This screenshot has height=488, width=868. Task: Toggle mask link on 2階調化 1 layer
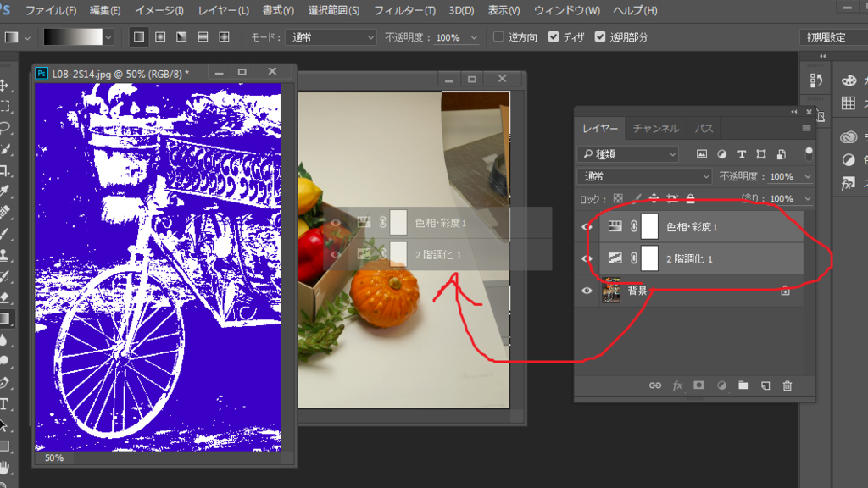pos(634,258)
